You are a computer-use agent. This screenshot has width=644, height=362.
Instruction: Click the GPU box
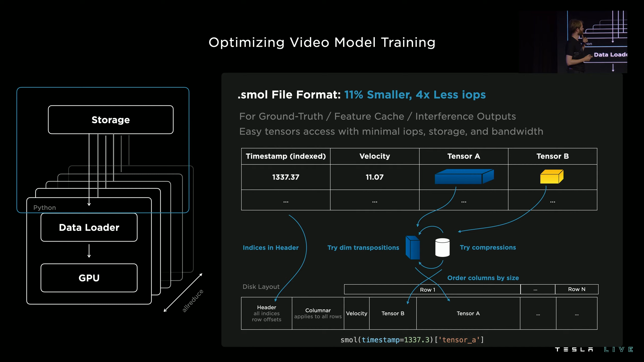(x=89, y=278)
